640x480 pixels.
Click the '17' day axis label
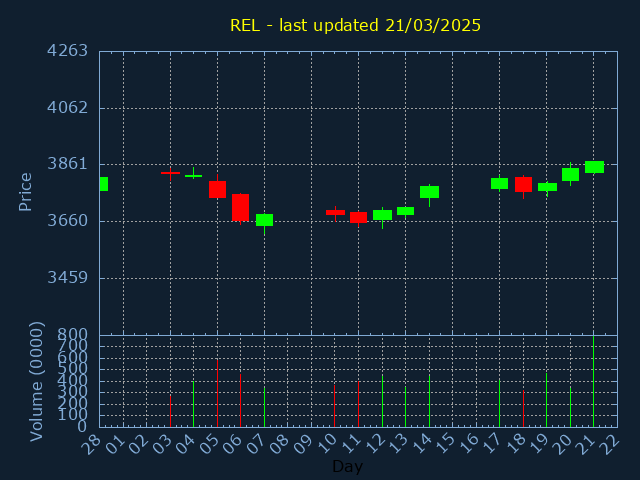491,444
